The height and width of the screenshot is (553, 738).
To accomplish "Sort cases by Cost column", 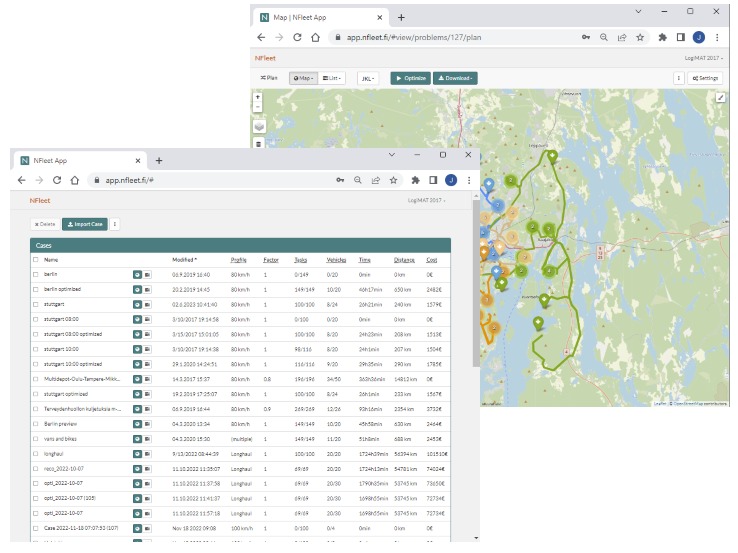I will pos(432,260).
